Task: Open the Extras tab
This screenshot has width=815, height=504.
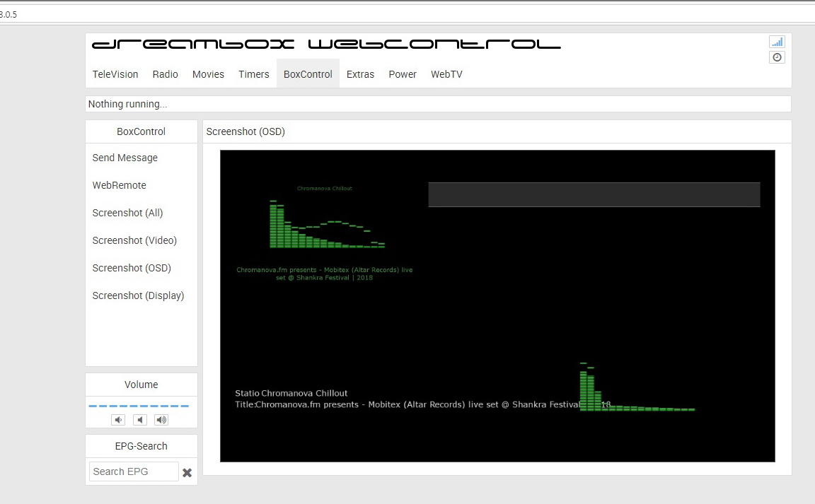Action: point(360,74)
